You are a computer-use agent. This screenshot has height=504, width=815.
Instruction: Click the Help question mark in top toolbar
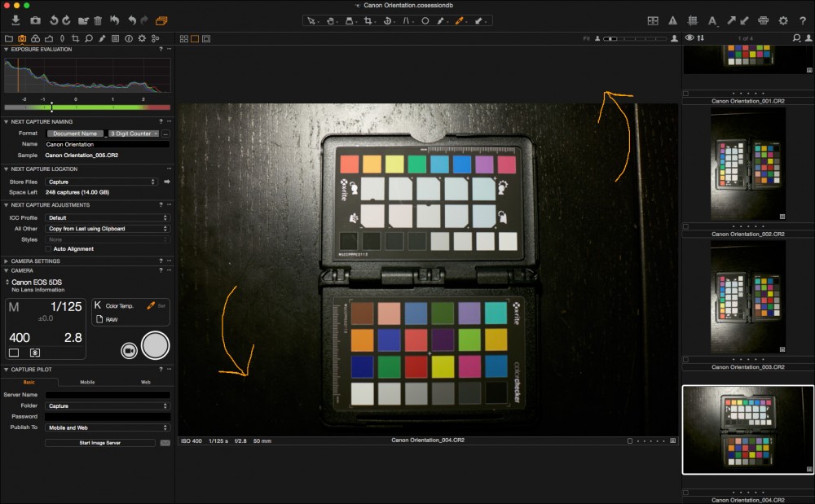click(803, 20)
